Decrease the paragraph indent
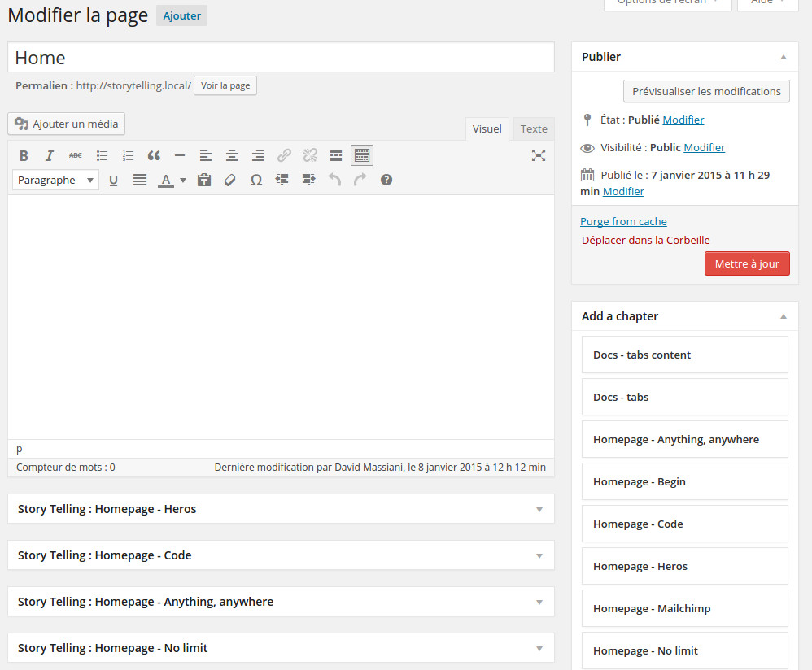The width and height of the screenshot is (812, 670). click(282, 180)
